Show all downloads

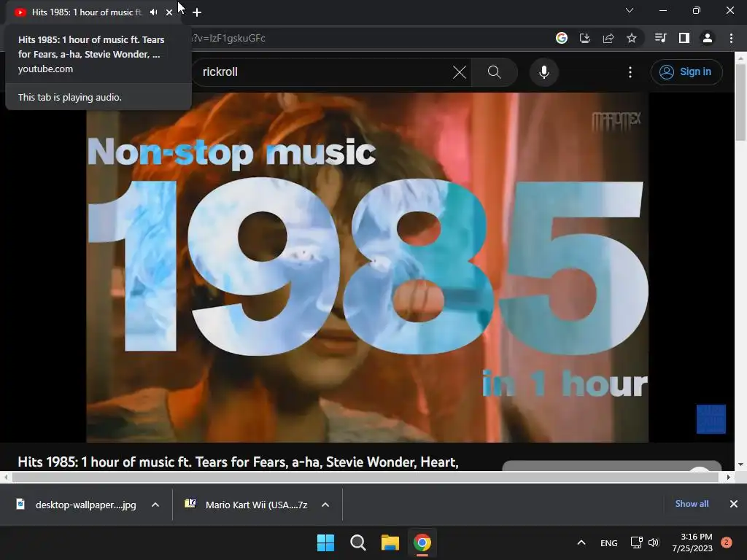pos(692,504)
